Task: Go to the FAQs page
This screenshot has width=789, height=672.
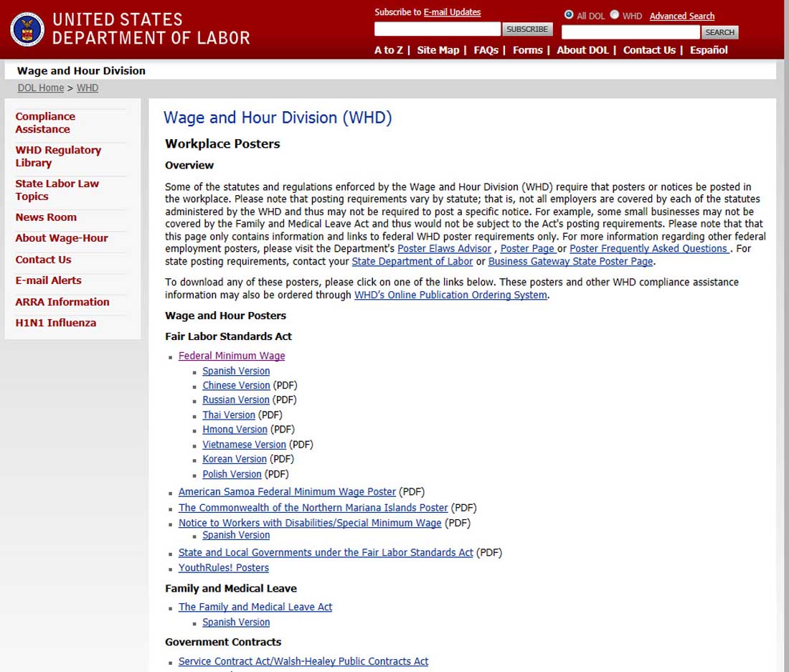Action: pos(486,50)
